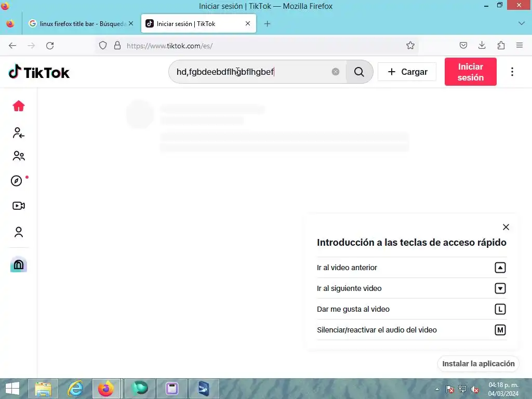Reload the current page
The width and height of the screenshot is (532, 399).
[x=50, y=46]
